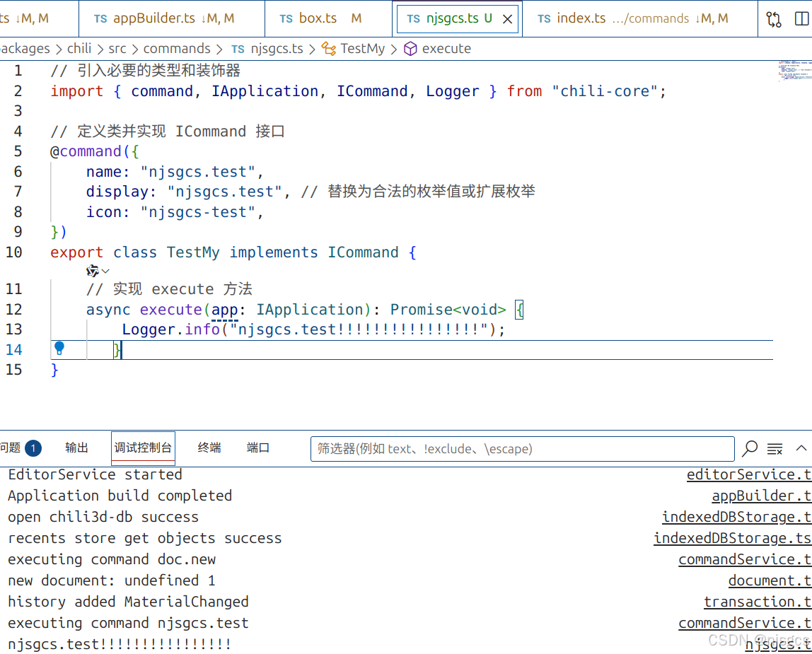Click the 'chili-core' import string on line 2
812x654 pixels.
click(x=604, y=91)
